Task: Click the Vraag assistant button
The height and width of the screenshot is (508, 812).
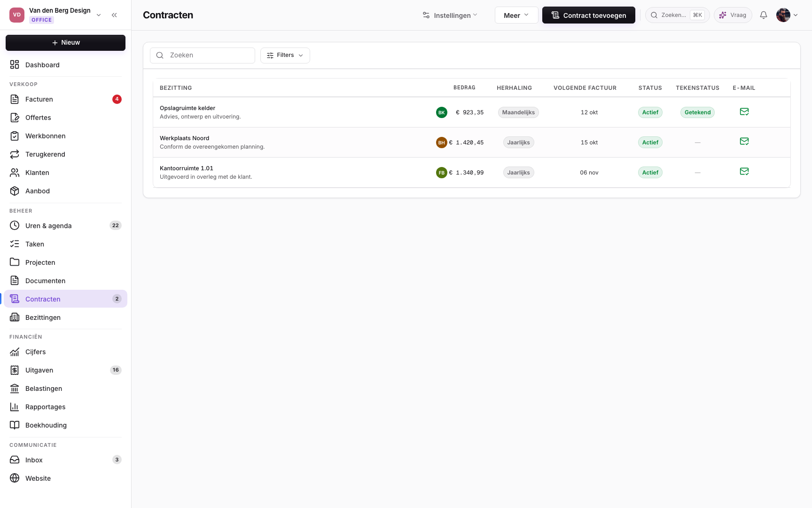Action: pos(733,15)
